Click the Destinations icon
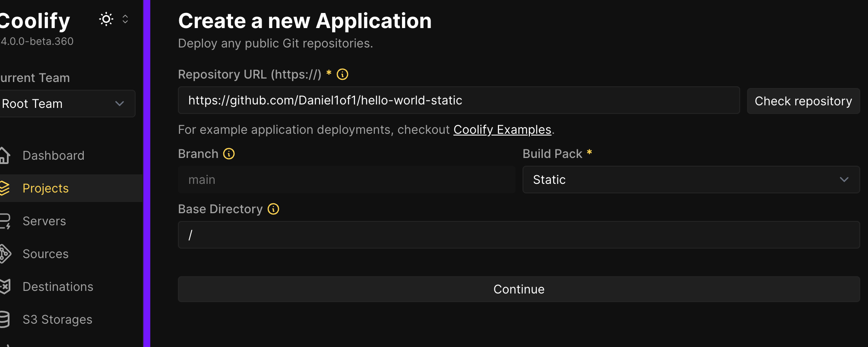868x347 pixels. 5,287
